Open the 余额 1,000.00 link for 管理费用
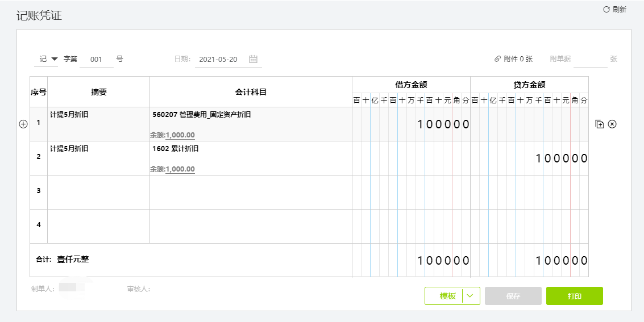The image size is (644, 322). (180, 135)
